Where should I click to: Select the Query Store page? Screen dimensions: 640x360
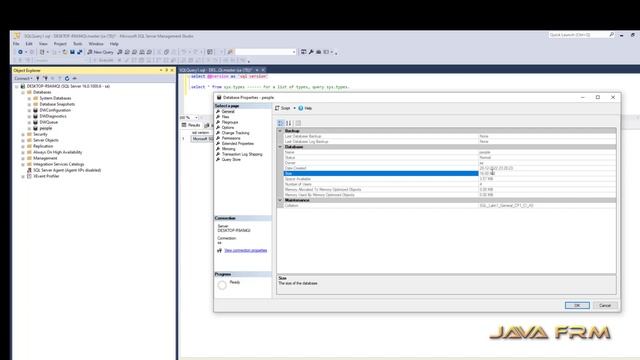[231, 160]
